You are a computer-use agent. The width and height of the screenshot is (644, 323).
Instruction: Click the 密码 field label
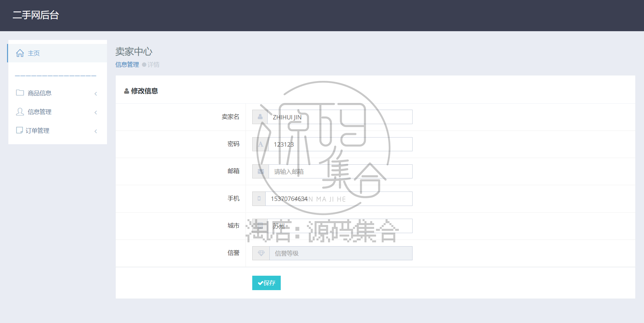click(x=233, y=144)
